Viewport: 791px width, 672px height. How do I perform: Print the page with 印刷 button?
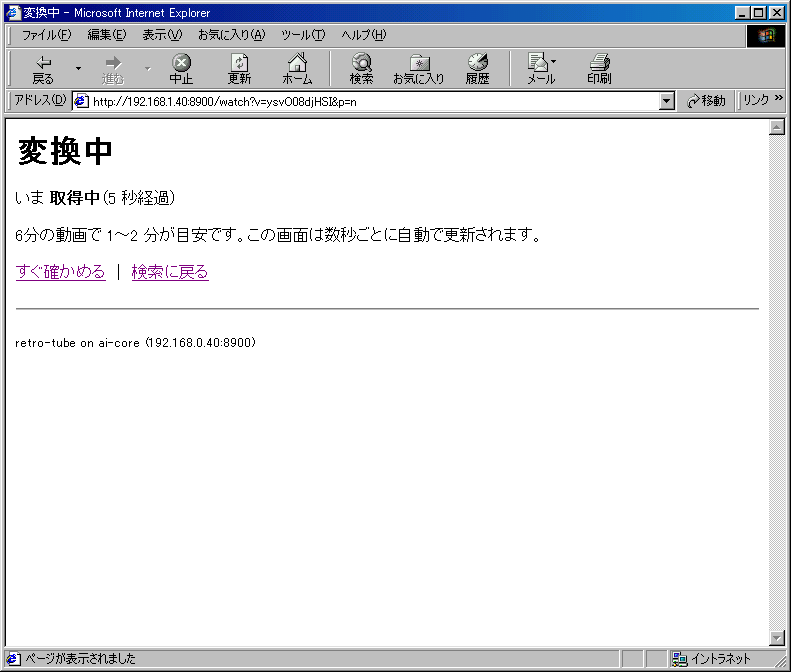click(599, 69)
